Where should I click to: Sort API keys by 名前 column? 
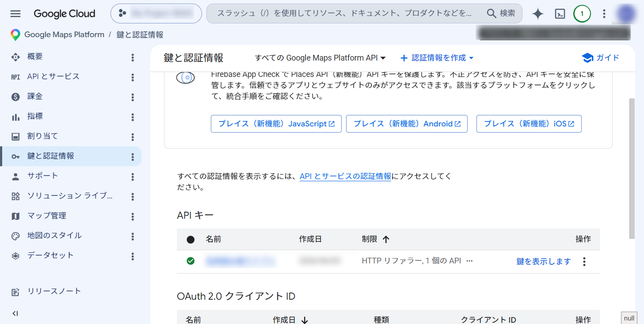(x=213, y=239)
